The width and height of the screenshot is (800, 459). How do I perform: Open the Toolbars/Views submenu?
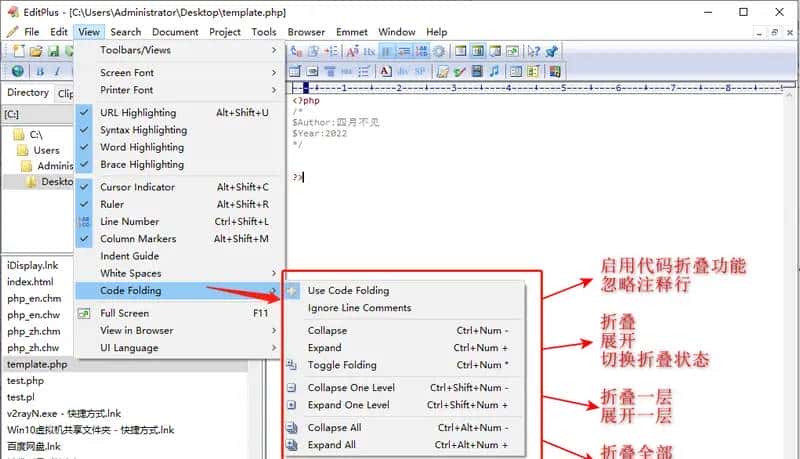point(180,50)
